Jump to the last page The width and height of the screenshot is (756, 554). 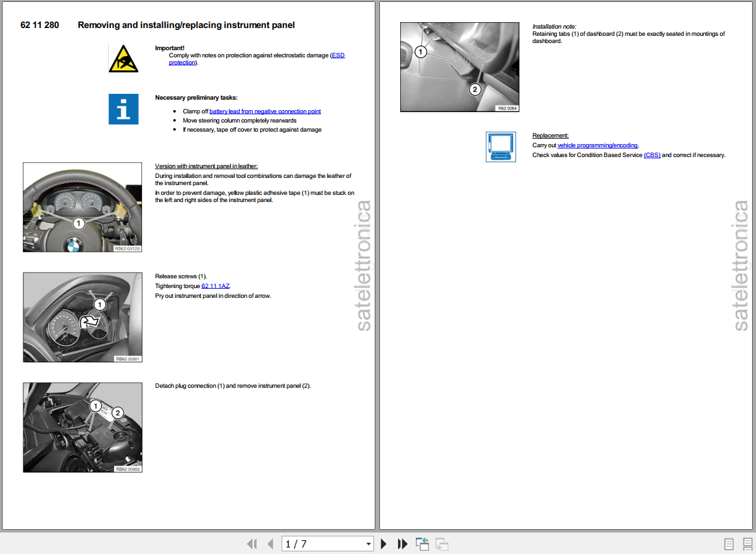pos(402,544)
